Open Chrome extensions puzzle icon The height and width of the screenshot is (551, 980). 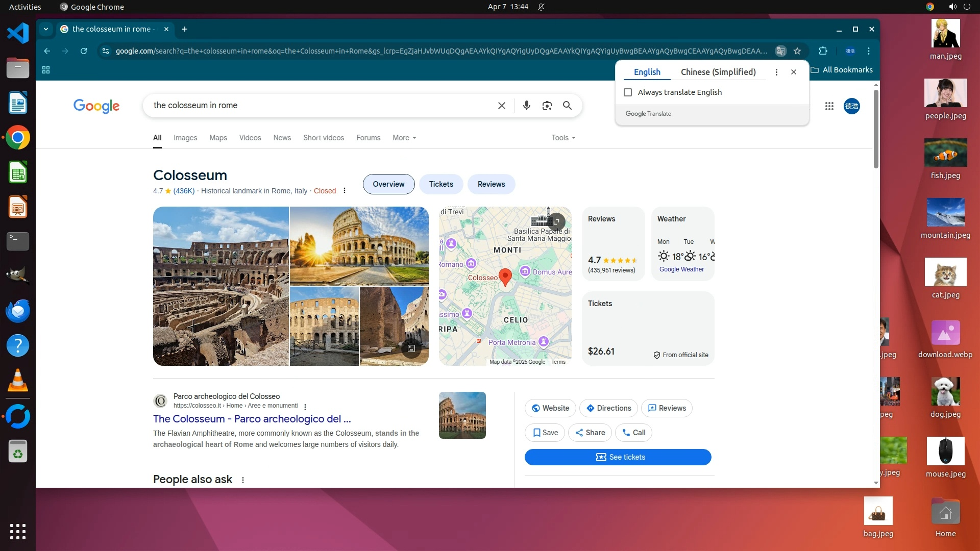pos(823,51)
